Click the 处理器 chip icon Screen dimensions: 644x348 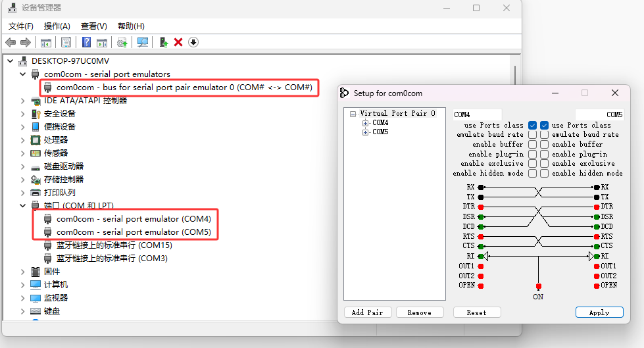click(x=36, y=140)
